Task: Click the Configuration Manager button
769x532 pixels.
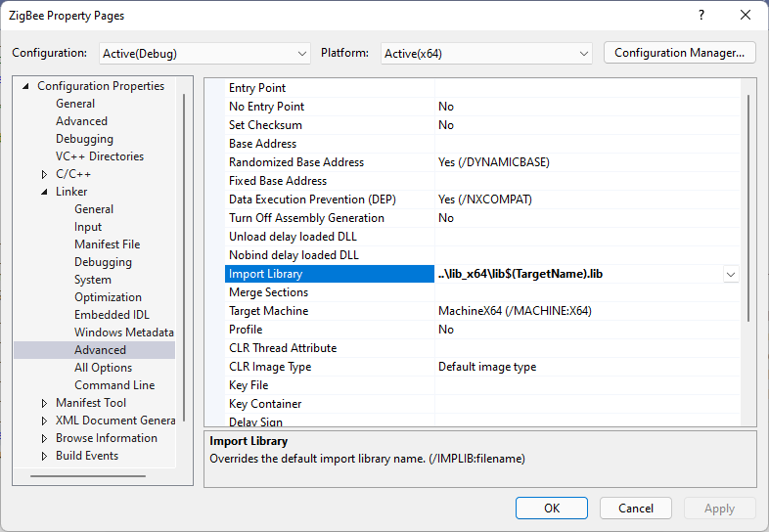Action: (679, 53)
